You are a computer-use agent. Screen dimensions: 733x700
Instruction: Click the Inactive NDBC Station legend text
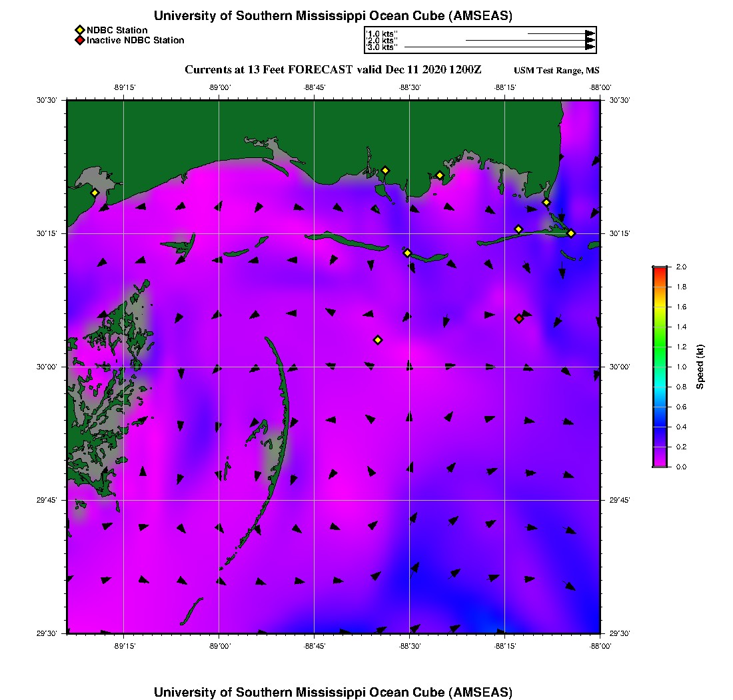click(135, 41)
